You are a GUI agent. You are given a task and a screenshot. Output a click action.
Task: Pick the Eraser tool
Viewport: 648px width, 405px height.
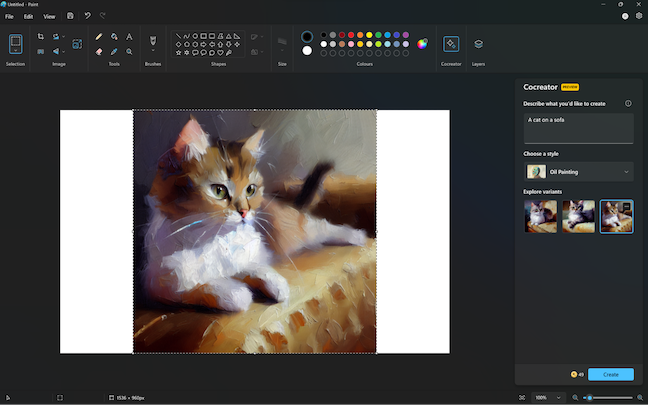point(98,51)
